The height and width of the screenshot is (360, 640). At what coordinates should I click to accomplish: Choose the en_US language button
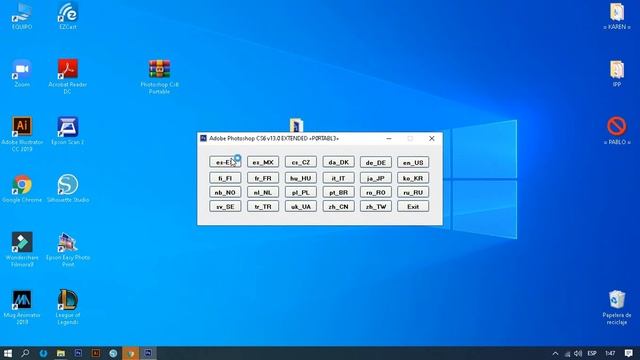pos(413,162)
